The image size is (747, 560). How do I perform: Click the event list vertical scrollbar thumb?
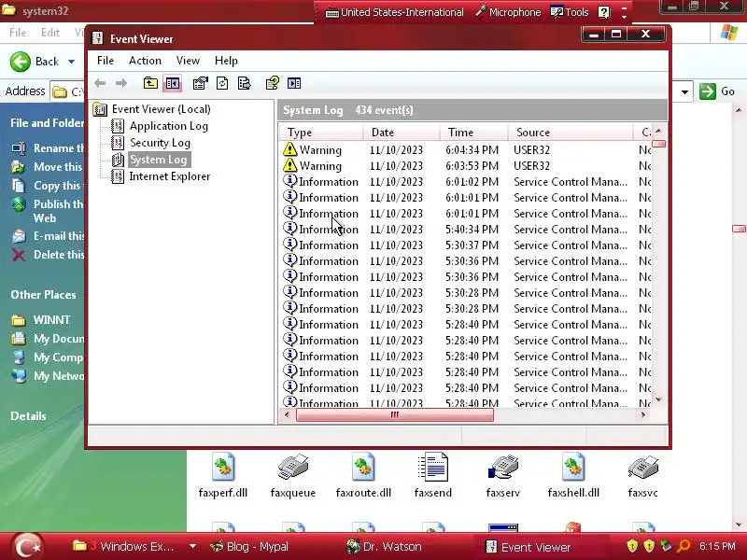(x=659, y=144)
